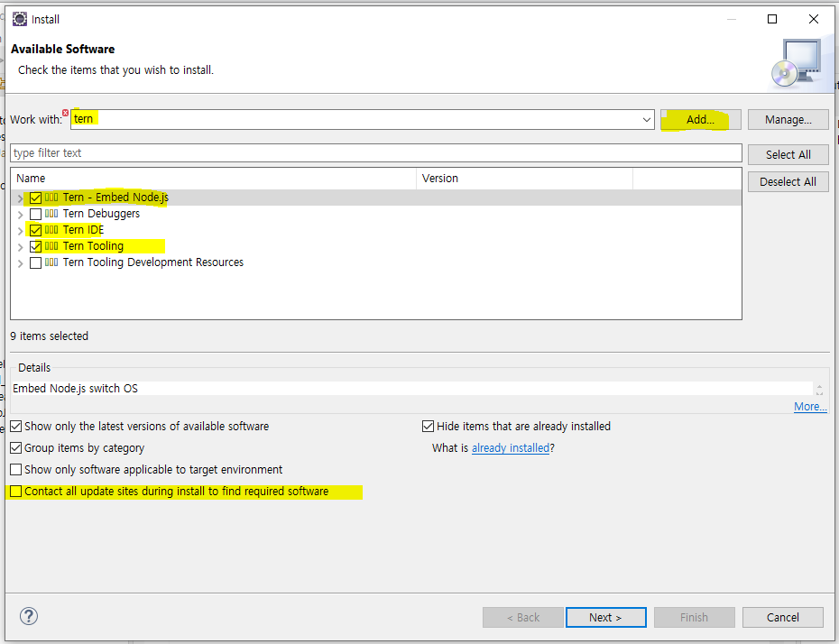839x644 pixels.
Task: Click the category icon beside Tern IDE
Action: 51,230
